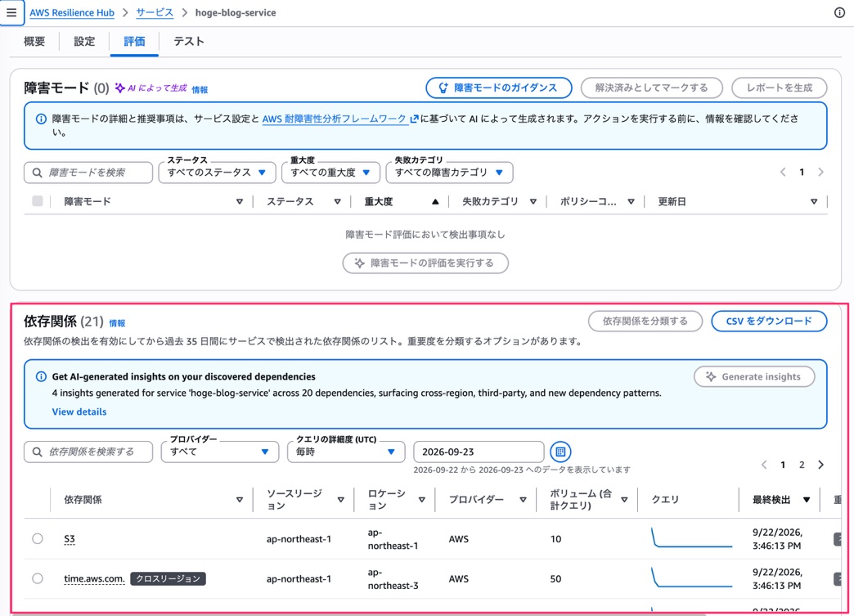Image resolution: width=854 pixels, height=616 pixels.
Task: Click sort arrow on ステータス column
Action: [338, 201]
